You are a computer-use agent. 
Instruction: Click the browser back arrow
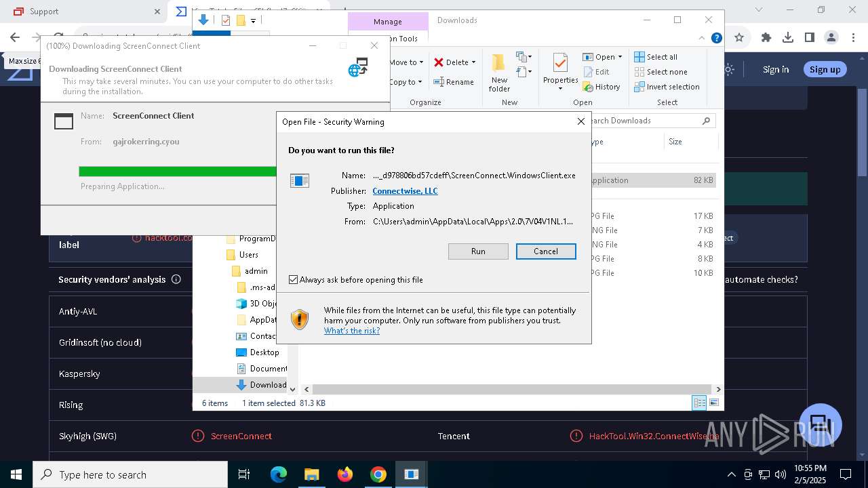15,38
